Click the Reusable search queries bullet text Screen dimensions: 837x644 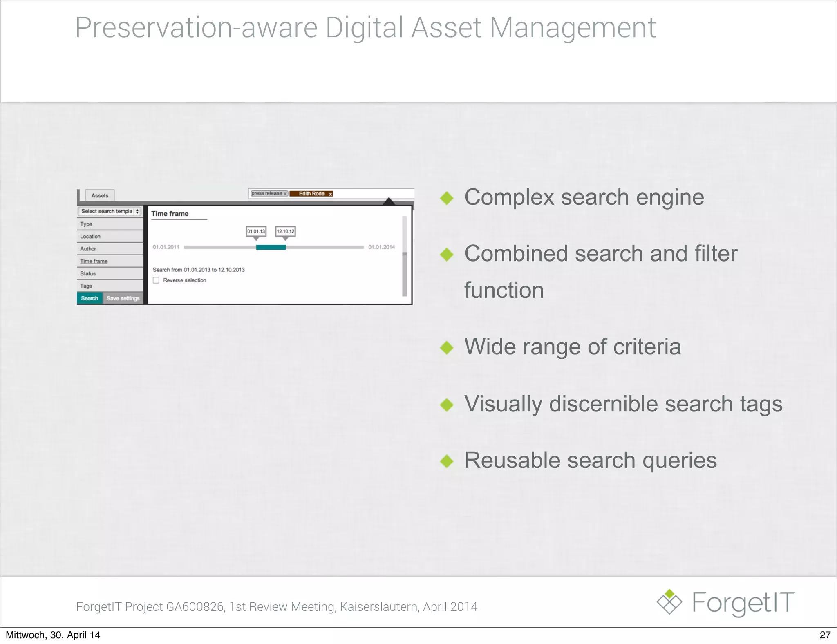coord(591,461)
